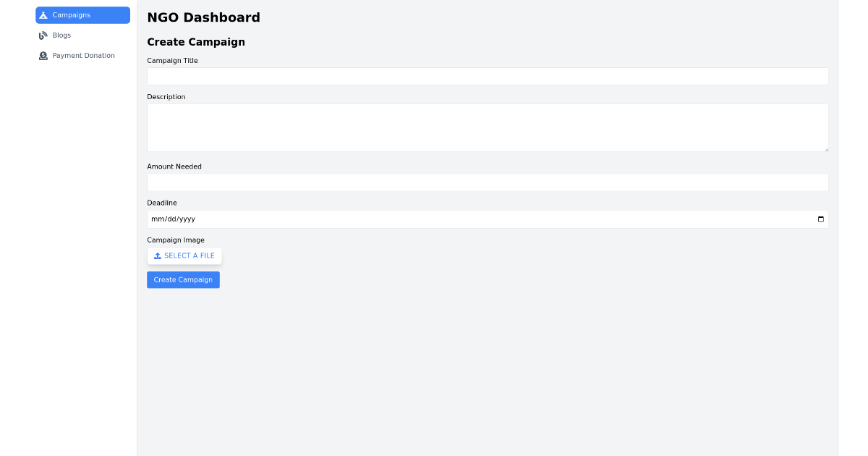
Task: Select the Campaigns navigation item
Action: pos(82,14)
